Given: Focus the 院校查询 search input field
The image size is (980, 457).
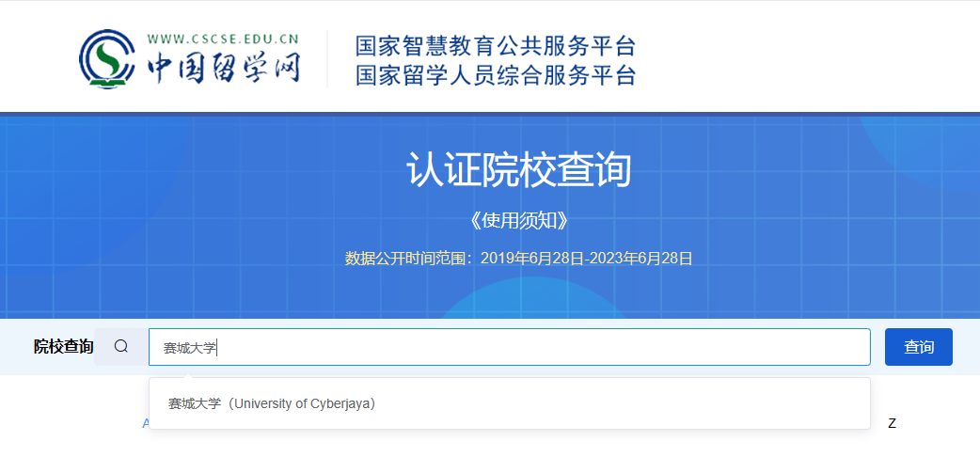Looking at the screenshot, I should (x=510, y=347).
